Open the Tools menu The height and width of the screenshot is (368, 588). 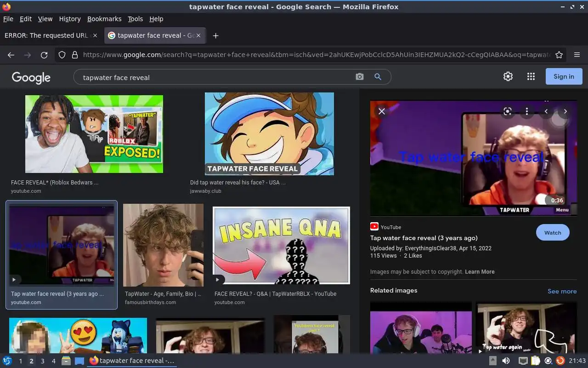[136, 19]
